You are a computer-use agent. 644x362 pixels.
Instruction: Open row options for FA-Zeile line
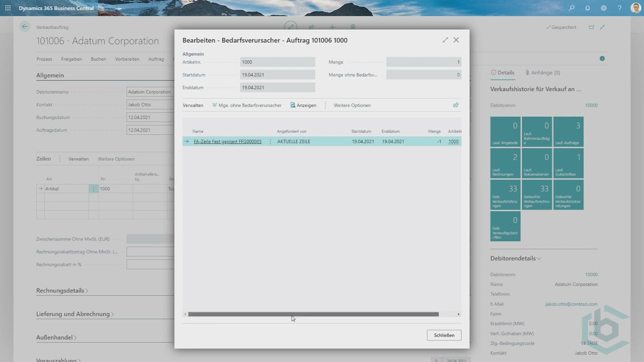[x=270, y=142]
